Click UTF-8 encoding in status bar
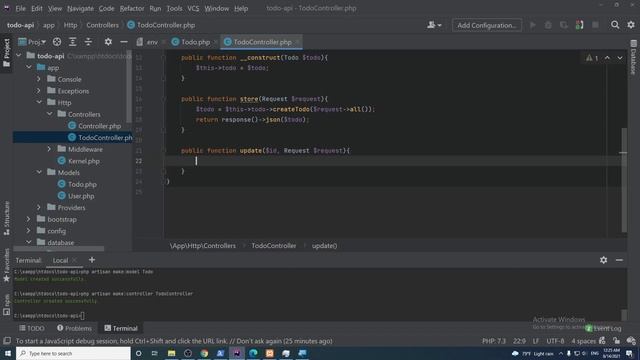Viewport: 640px width, 360px height. tap(555, 341)
